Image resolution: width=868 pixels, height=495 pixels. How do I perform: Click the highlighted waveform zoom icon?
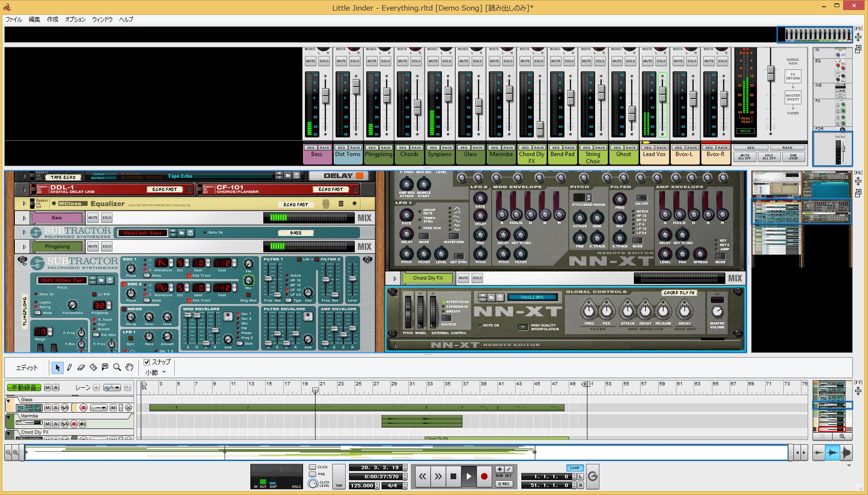point(833,452)
